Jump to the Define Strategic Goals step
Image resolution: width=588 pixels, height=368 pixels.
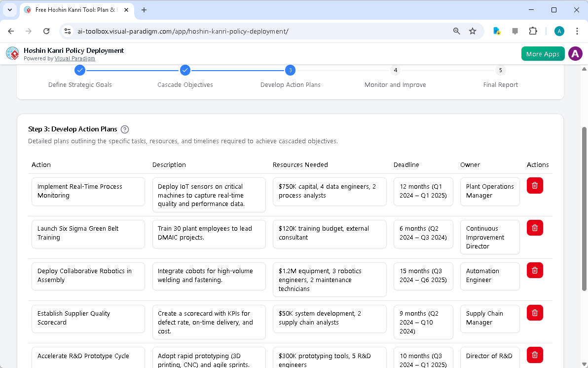click(80, 70)
